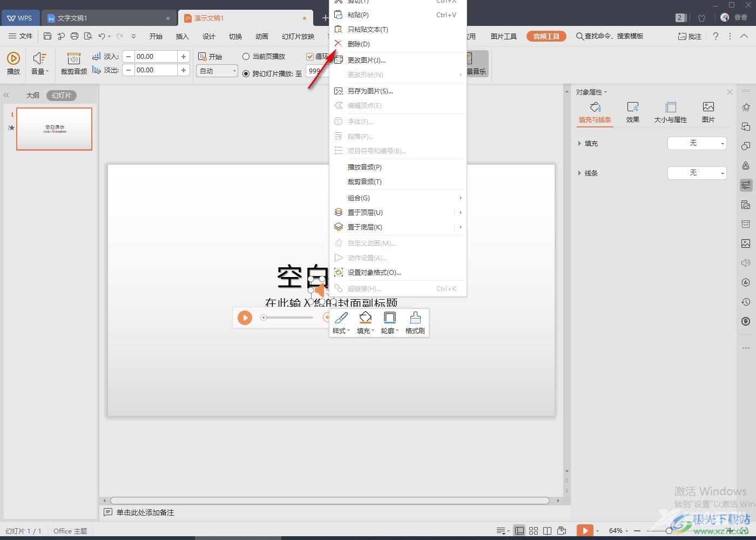
Task: Expand the 组合(G) submenu
Action: point(398,198)
